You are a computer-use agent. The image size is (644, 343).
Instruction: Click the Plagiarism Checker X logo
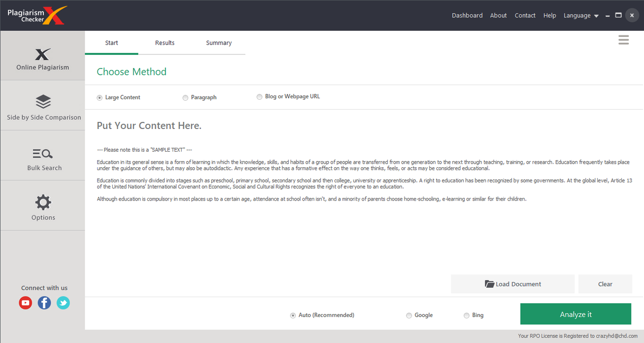(37, 15)
